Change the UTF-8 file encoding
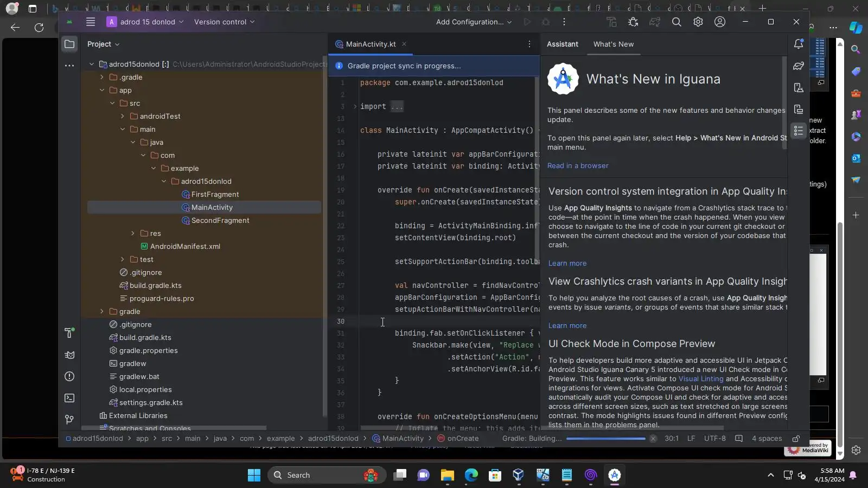This screenshot has height=488, width=868. pyautogui.click(x=714, y=439)
